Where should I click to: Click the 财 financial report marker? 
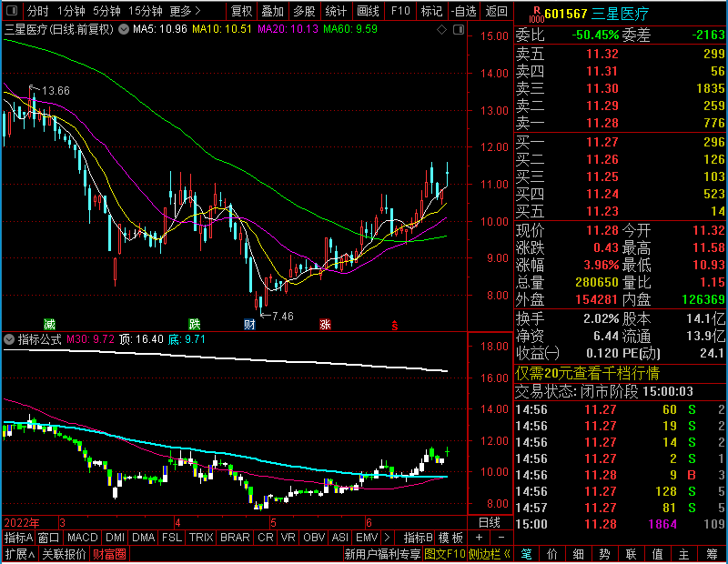pyautogui.click(x=249, y=324)
